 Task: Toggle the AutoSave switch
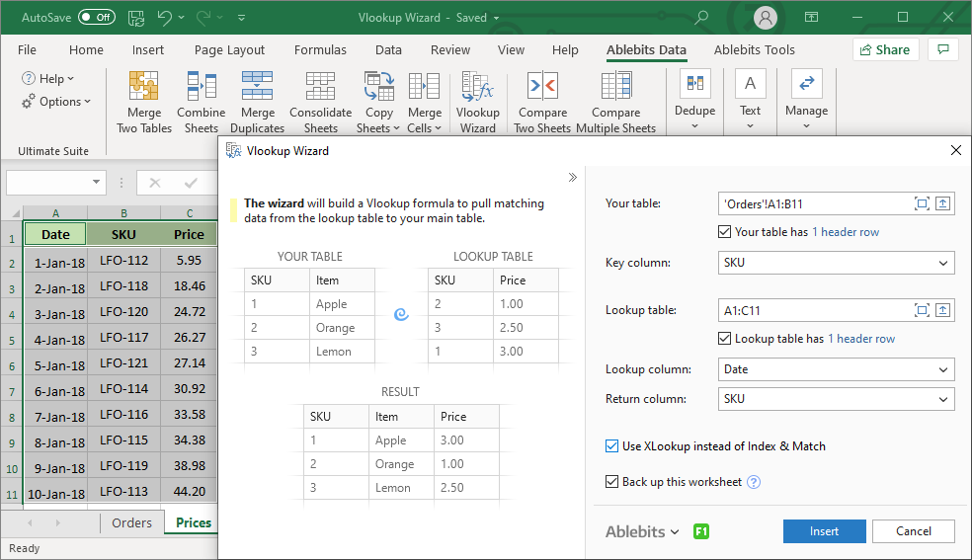(x=98, y=18)
